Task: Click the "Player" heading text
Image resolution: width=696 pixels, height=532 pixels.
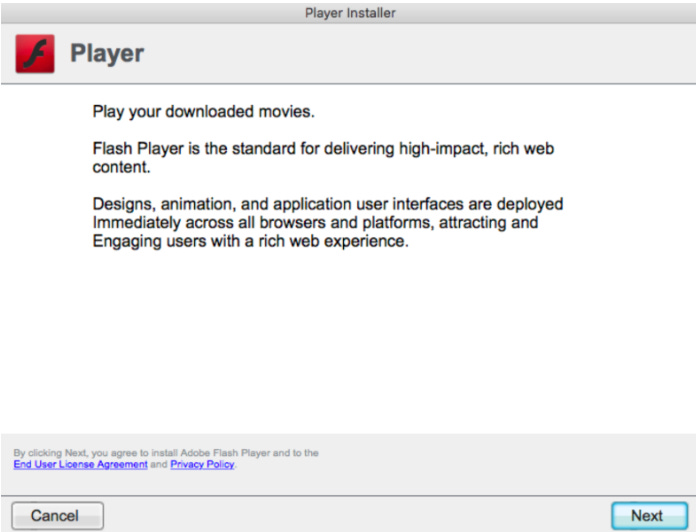Action: [x=107, y=54]
